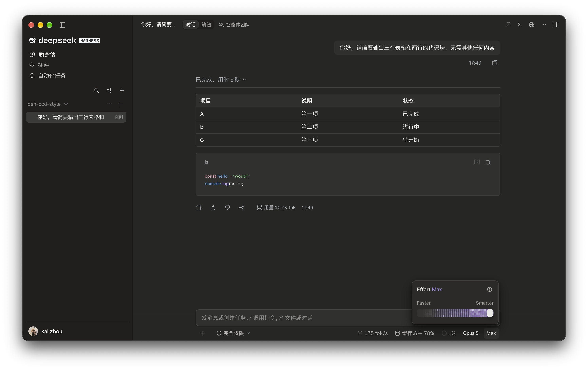The height and width of the screenshot is (370, 588).
Task: Click the deepseek logo
Action: [53, 40]
